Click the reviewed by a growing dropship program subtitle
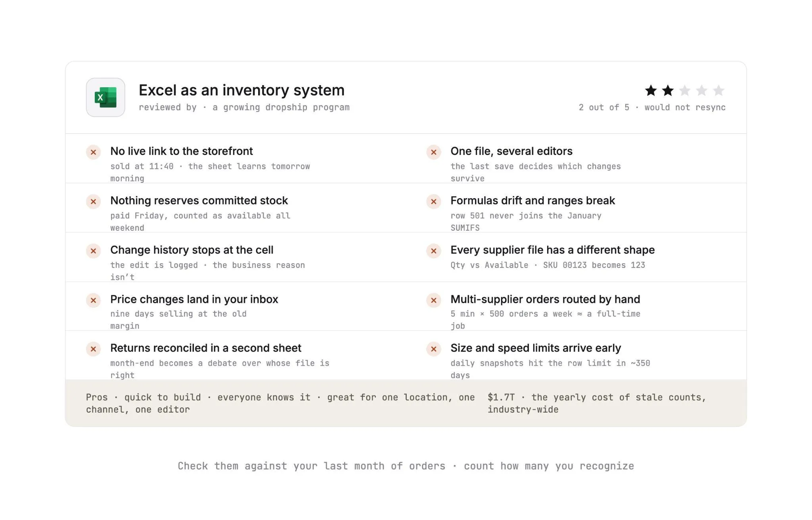Screen dimensions: 812x520 point(244,107)
